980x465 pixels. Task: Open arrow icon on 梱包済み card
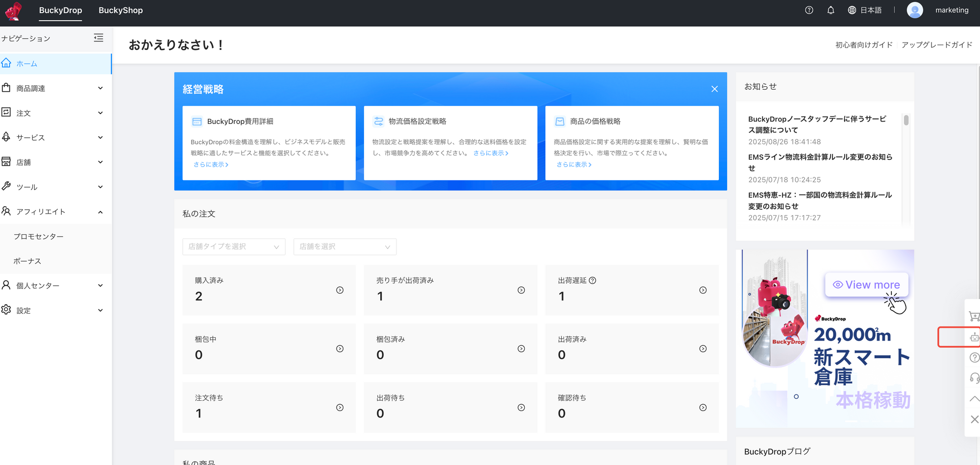coord(521,349)
